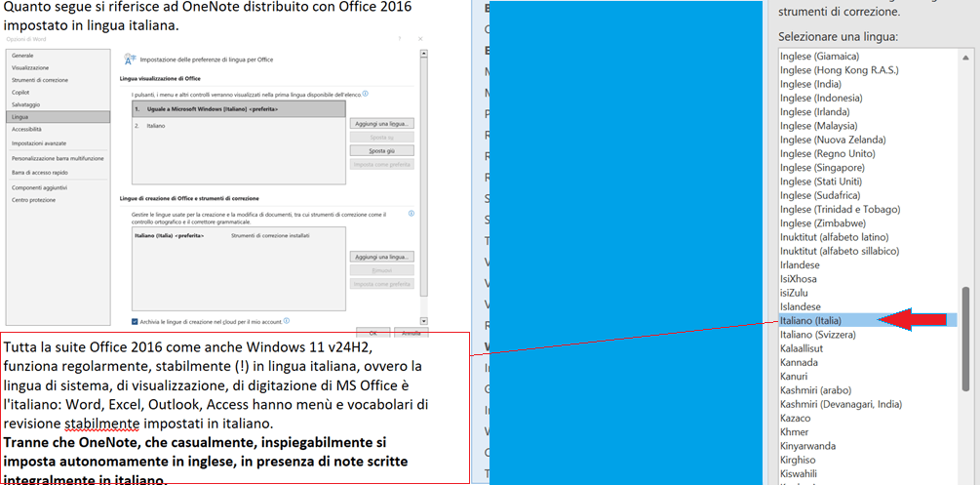
Task: Click scroll up arrow in Word options pane
Action: tap(424, 55)
